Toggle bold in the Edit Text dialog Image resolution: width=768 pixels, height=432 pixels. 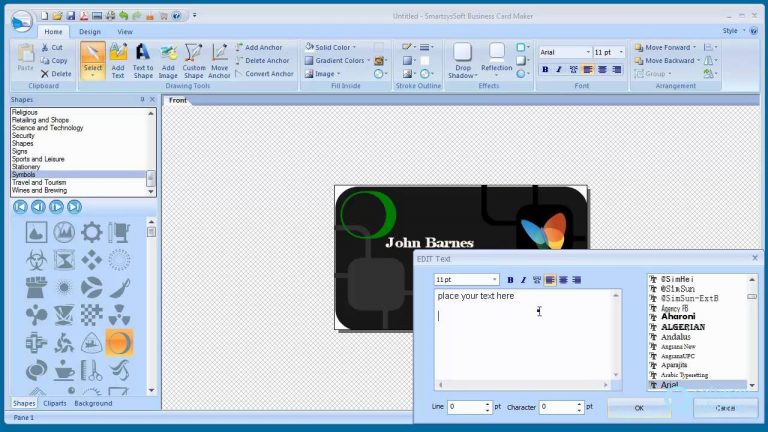[510, 280]
